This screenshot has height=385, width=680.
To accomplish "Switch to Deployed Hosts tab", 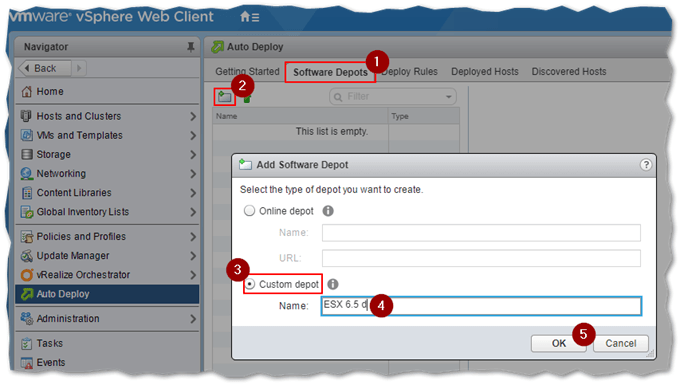I will 484,72.
